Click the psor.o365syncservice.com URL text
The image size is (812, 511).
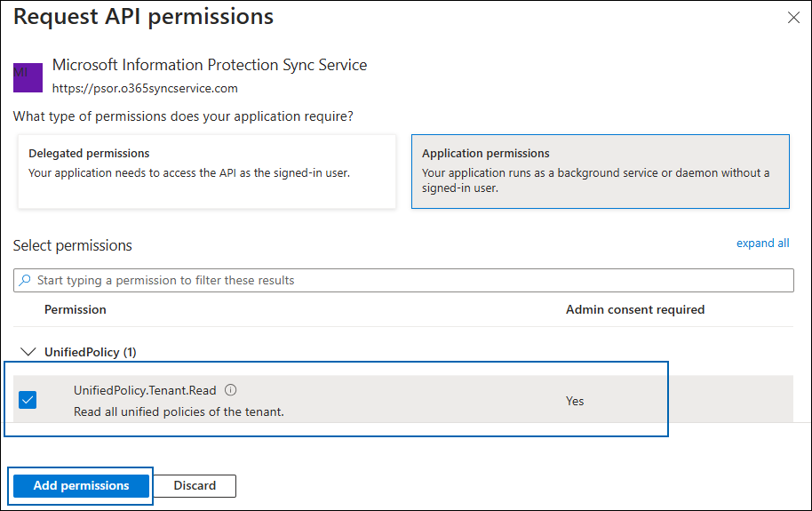pyautogui.click(x=145, y=88)
